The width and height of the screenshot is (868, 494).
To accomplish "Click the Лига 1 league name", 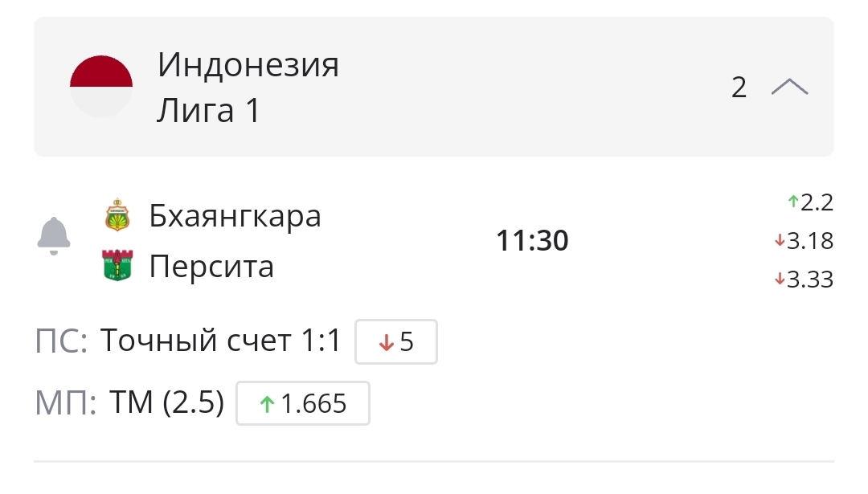I will tap(208, 110).
